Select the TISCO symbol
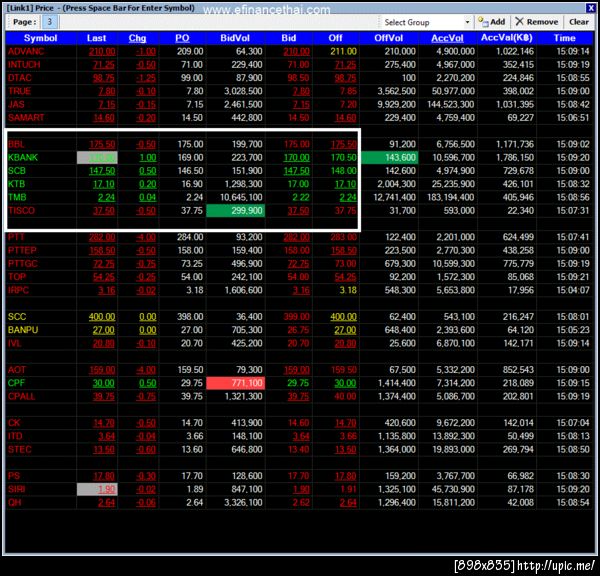 point(21,210)
